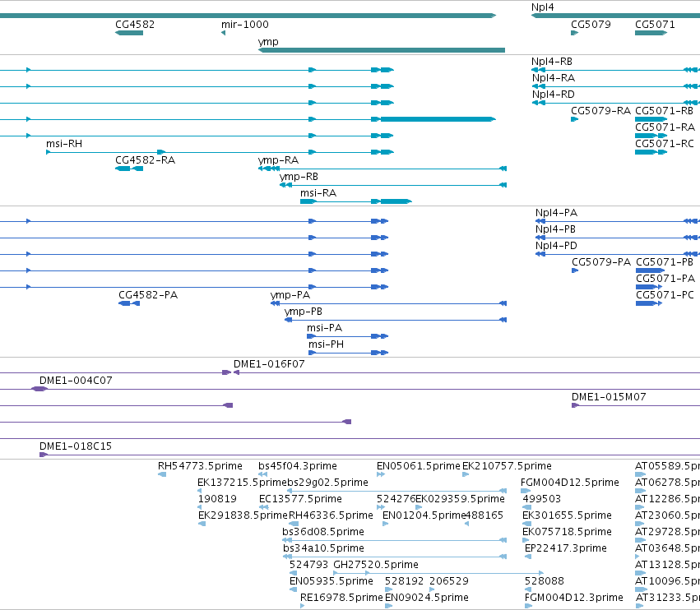Click the 190819 EST label
The height and width of the screenshot is (610, 700).
tap(217, 499)
